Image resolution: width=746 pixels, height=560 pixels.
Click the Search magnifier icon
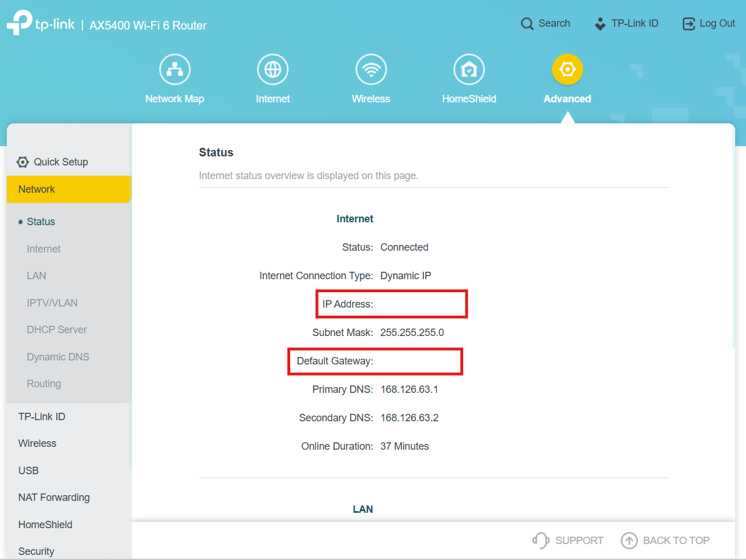pos(527,24)
